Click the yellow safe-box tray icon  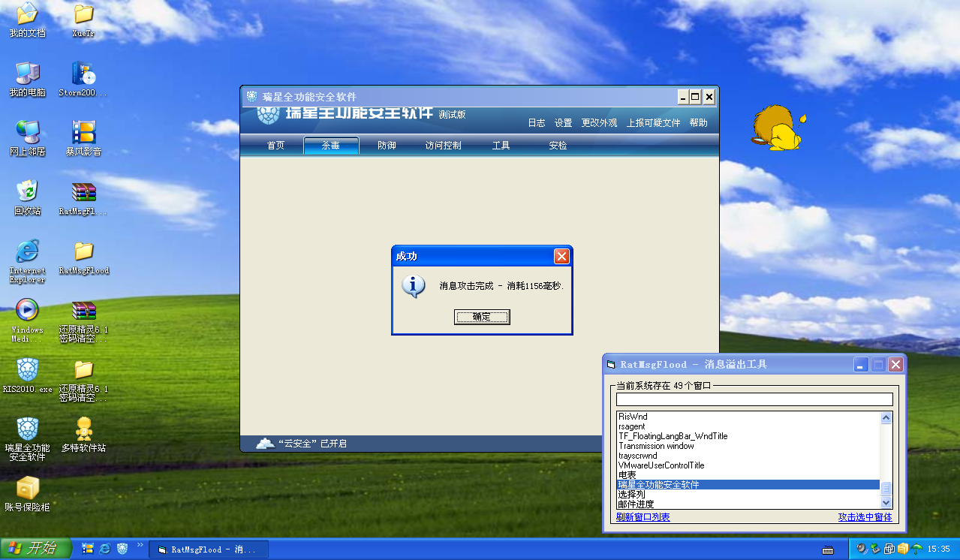903,549
